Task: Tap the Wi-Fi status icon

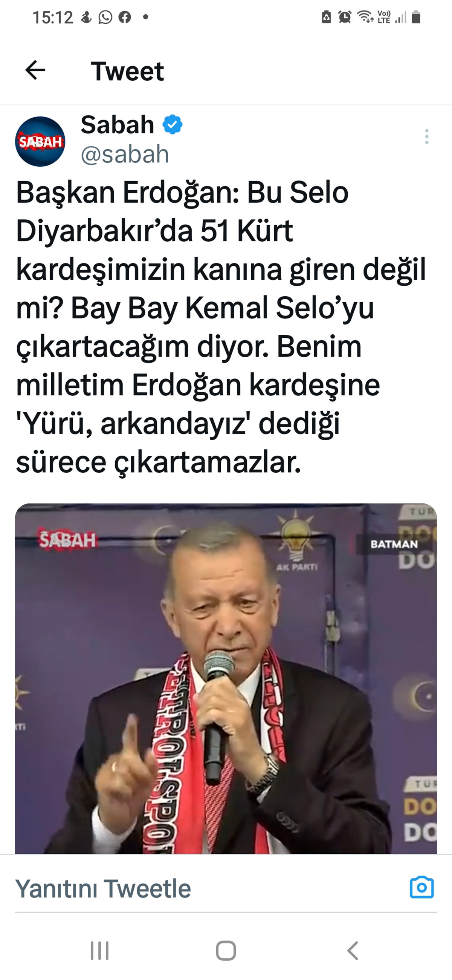Action: [x=365, y=17]
